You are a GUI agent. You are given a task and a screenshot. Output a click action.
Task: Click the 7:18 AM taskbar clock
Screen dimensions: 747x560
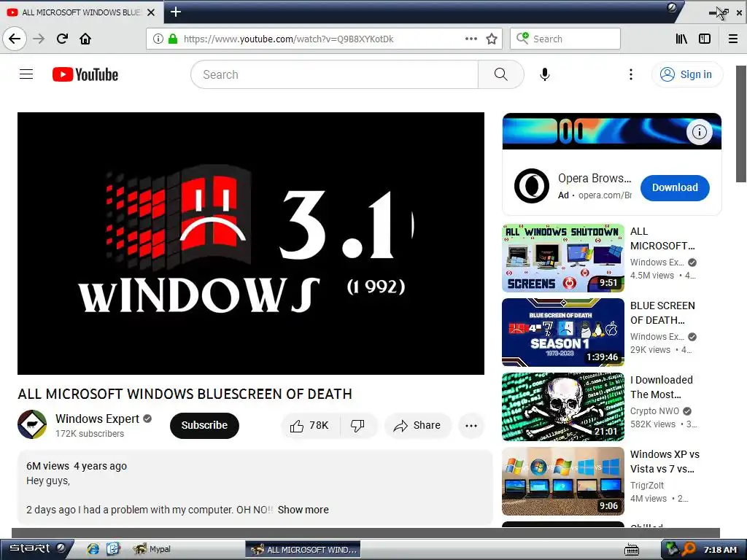coord(720,550)
